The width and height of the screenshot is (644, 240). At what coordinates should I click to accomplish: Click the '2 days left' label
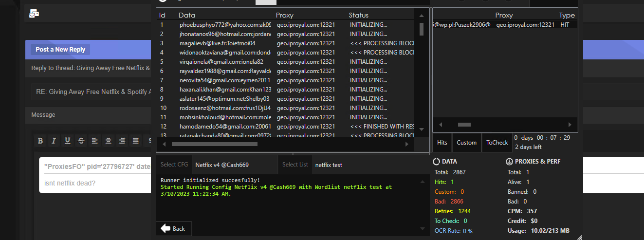point(528,147)
